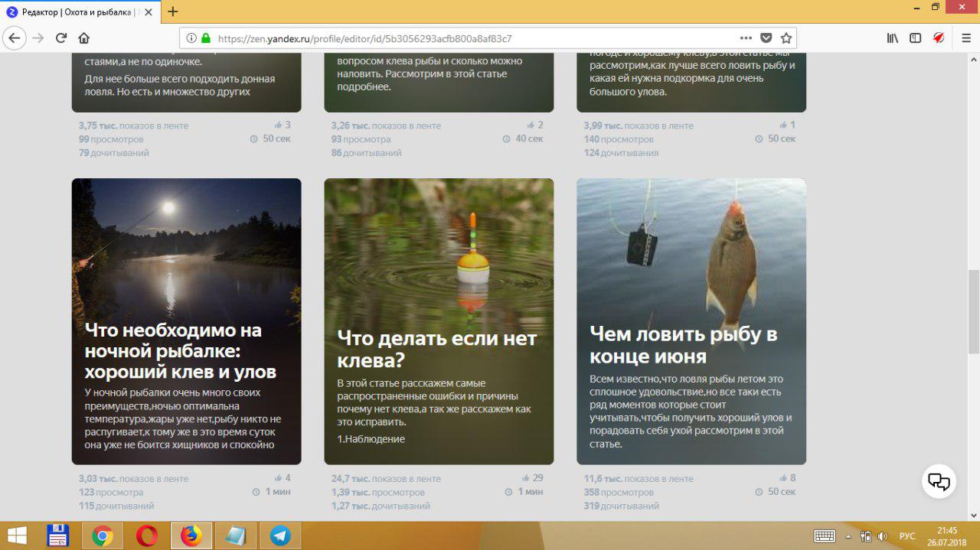Image resolution: width=980 pixels, height=550 pixels.
Task: Click the stat 11,6 тыс. показов в ленте
Action: (x=639, y=479)
